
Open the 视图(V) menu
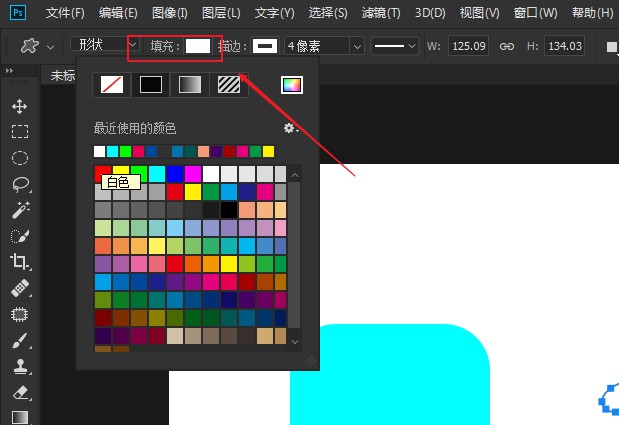pyautogui.click(x=479, y=13)
